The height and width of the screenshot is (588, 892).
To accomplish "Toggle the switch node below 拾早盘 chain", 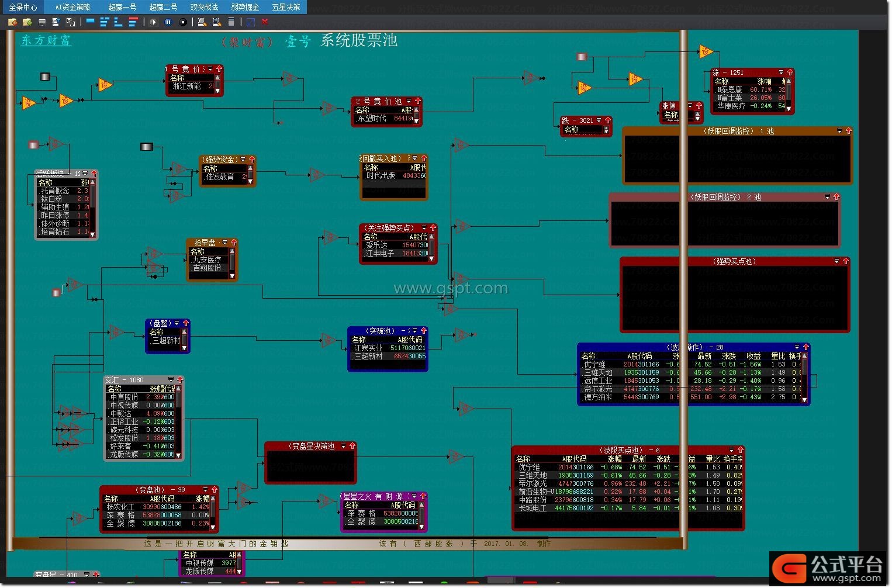I will [x=56, y=292].
